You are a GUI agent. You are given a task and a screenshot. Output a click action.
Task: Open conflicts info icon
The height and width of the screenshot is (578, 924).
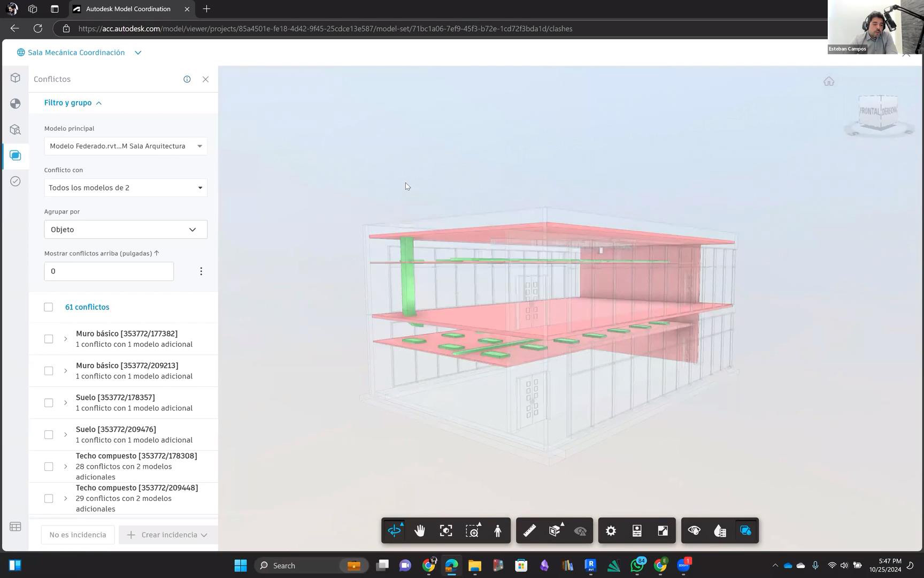click(x=187, y=79)
